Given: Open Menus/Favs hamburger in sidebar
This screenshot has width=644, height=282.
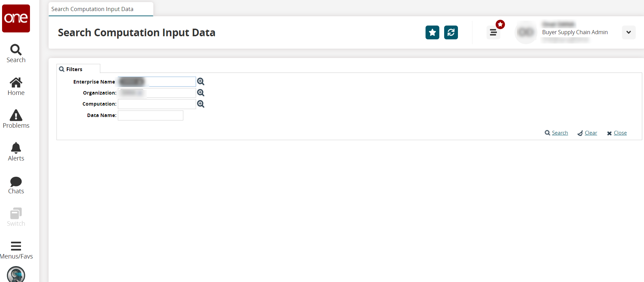Looking at the screenshot, I should 16,250.
